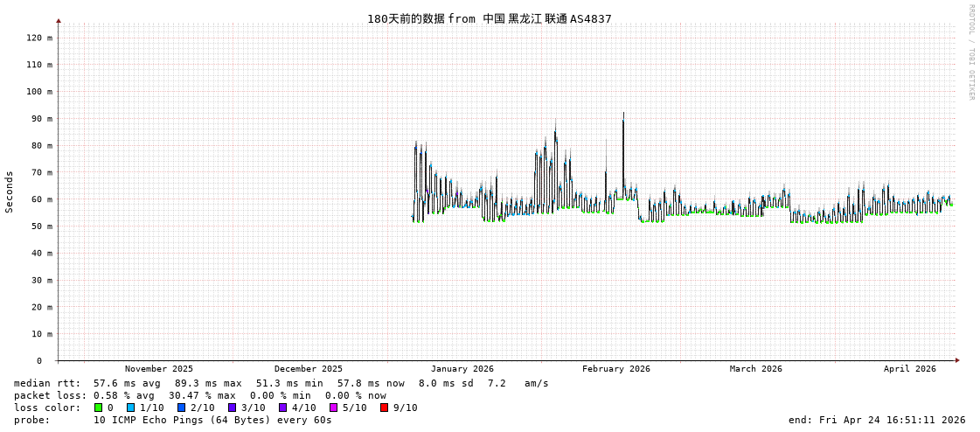Click the 80 m y-axis label
This screenshot has width=980, height=432.
[x=42, y=145]
